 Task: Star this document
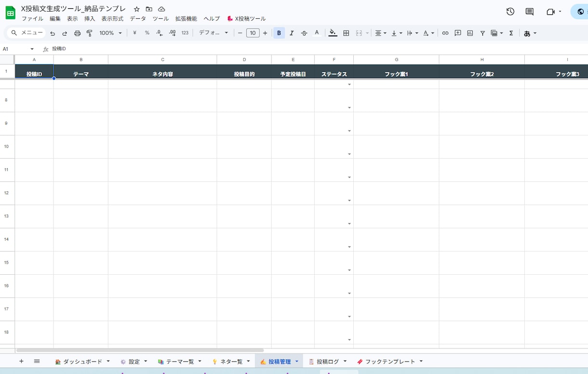(137, 9)
